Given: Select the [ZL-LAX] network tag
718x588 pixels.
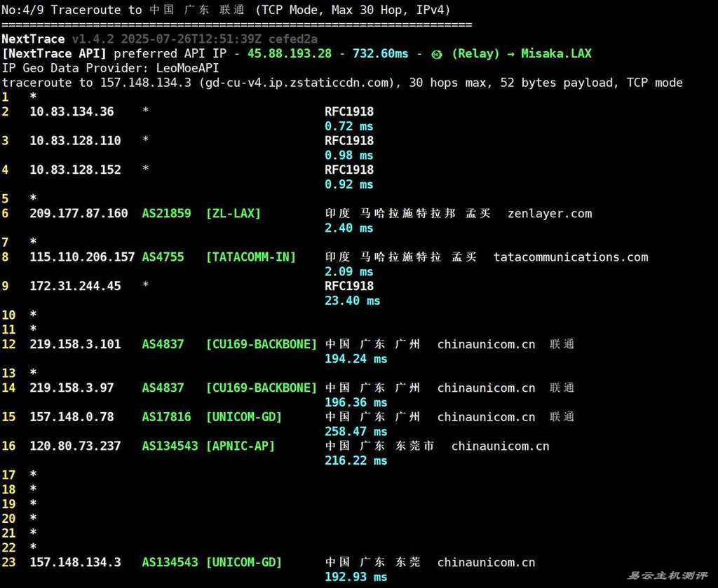Looking at the screenshot, I should click(x=233, y=213).
